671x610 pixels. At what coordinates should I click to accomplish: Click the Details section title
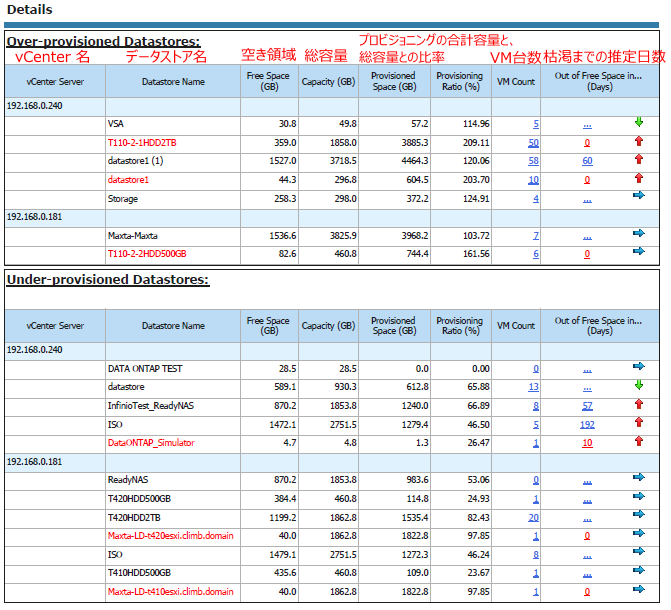coord(30,9)
